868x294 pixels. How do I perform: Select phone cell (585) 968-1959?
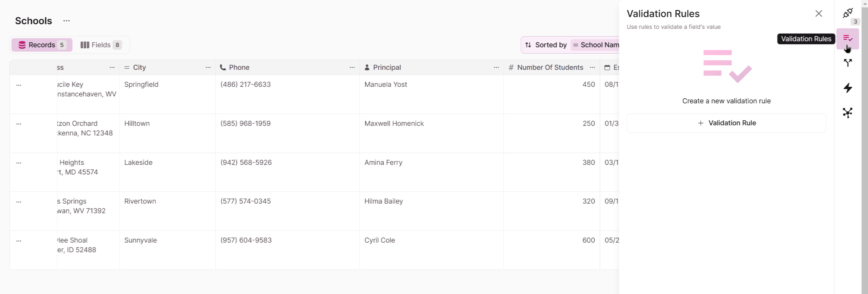287,133
